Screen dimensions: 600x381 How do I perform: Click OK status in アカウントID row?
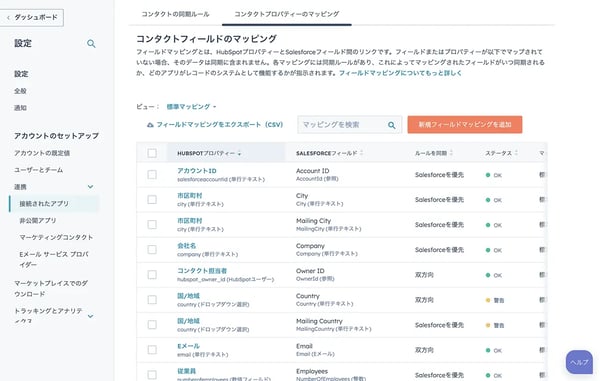494,175
